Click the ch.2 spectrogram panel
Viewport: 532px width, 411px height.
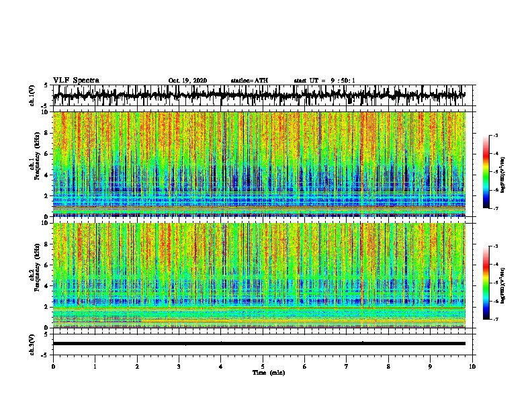[x=259, y=275]
